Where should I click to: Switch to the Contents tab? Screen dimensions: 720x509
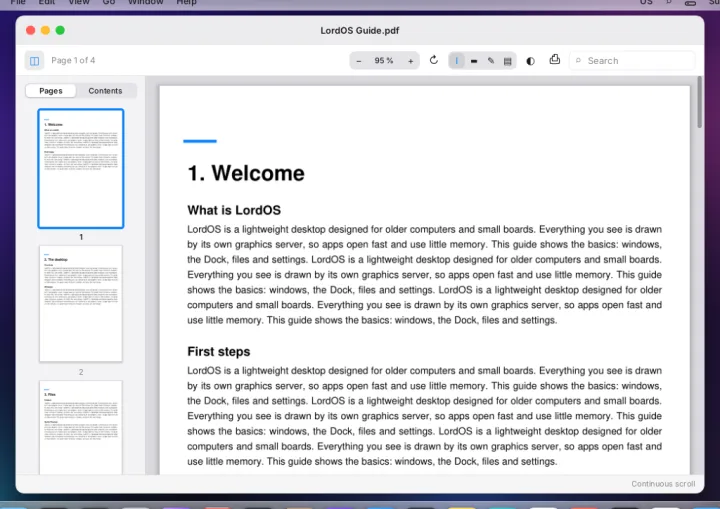pyautogui.click(x=105, y=91)
